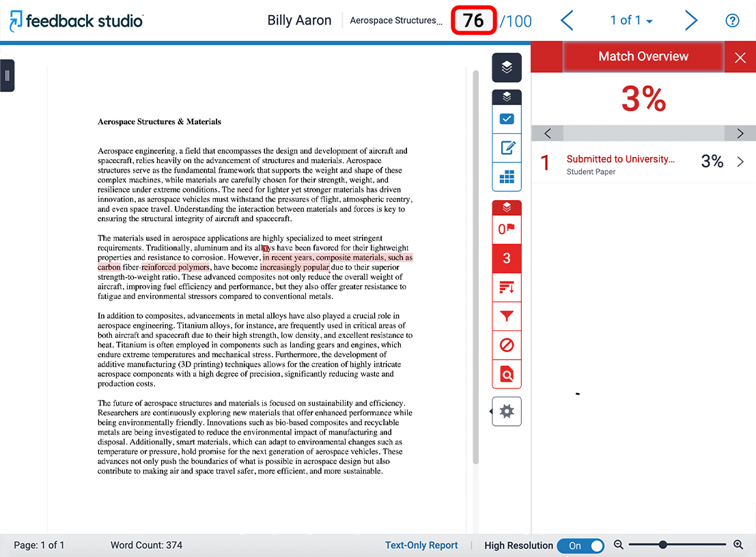Open the Text-Only Report link
The image size is (756, 557).
(421, 545)
